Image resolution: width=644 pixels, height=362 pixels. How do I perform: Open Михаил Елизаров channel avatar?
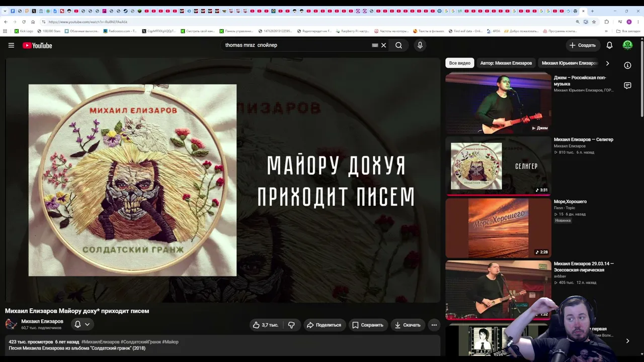[11, 324]
